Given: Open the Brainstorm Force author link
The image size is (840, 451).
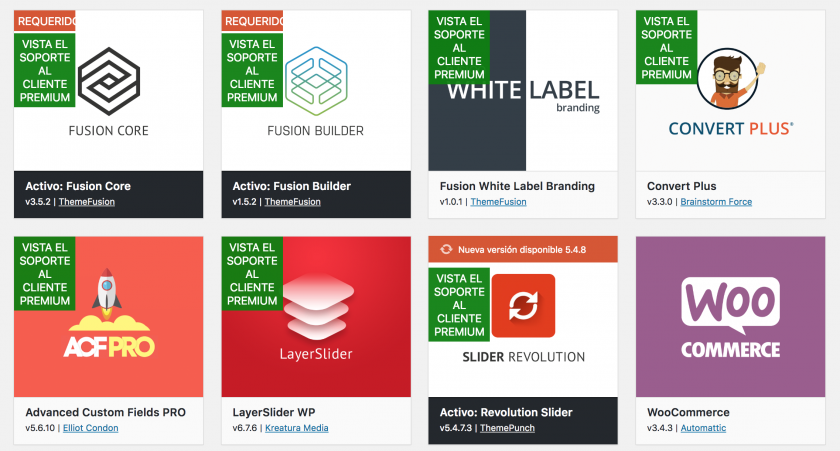Looking at the screenshot, I should [716, 202].
